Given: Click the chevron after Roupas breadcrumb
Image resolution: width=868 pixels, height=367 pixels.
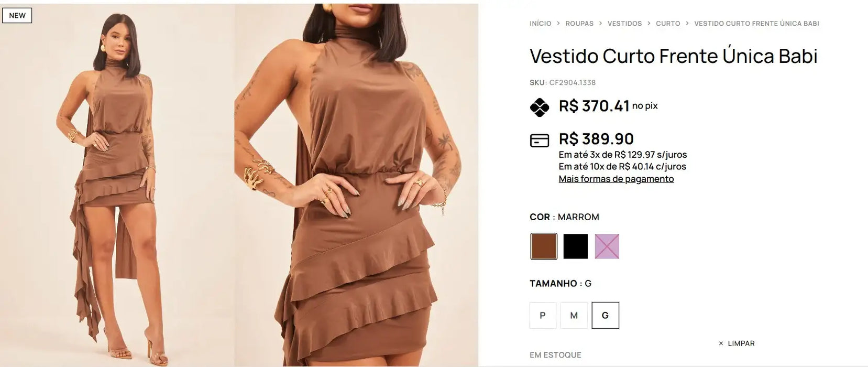Looking at the screenshot, I should coord(601,24).
